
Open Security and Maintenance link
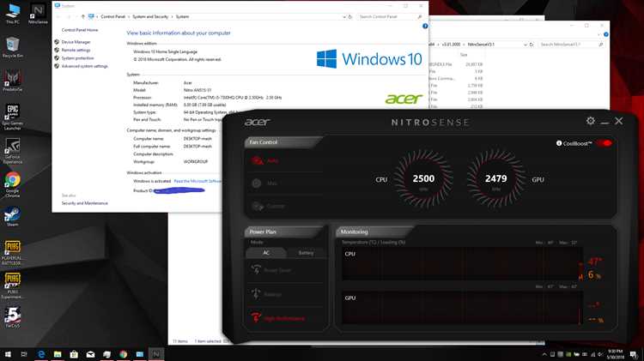coord(85,203)
